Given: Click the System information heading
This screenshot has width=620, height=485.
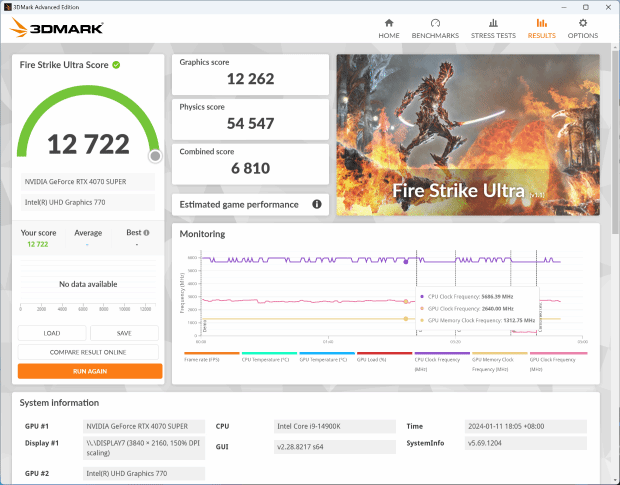Looking at the screenshot, I should (59, 403).
